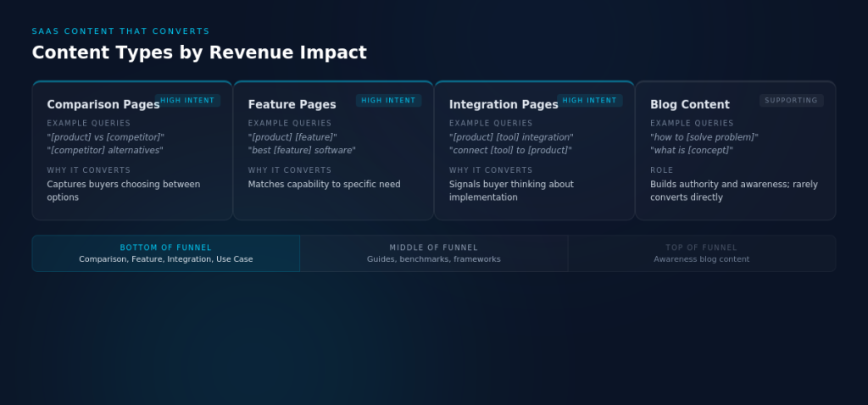This screenshot has width=868, height=405.
Task: Select the Feature Pages card title
Action: [x=292, y=104]
